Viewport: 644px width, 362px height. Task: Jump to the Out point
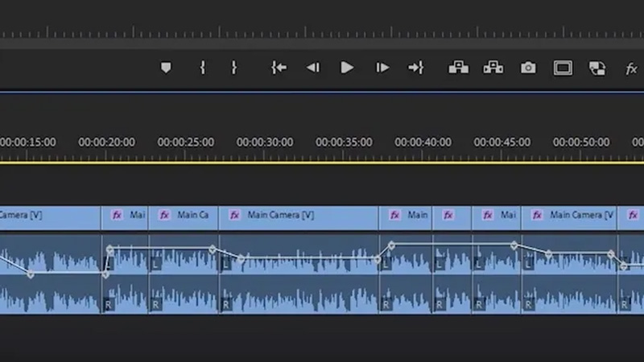(x=415, y=68)
